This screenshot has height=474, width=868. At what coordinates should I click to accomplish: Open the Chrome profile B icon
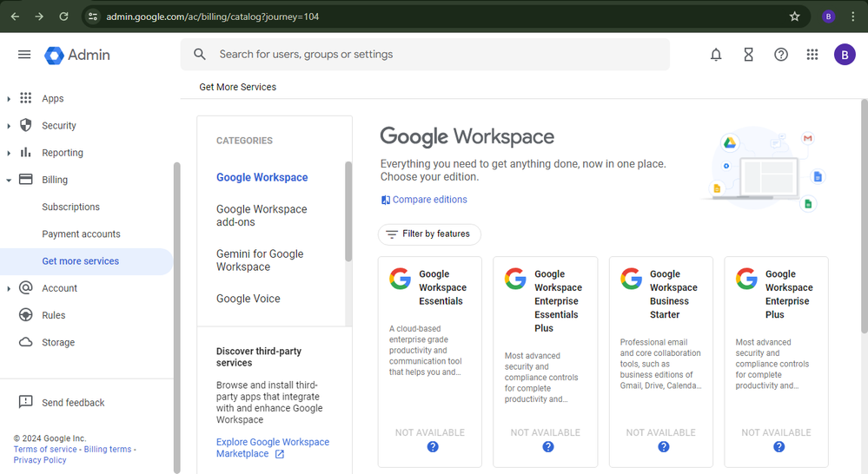[x=828, y=16]
